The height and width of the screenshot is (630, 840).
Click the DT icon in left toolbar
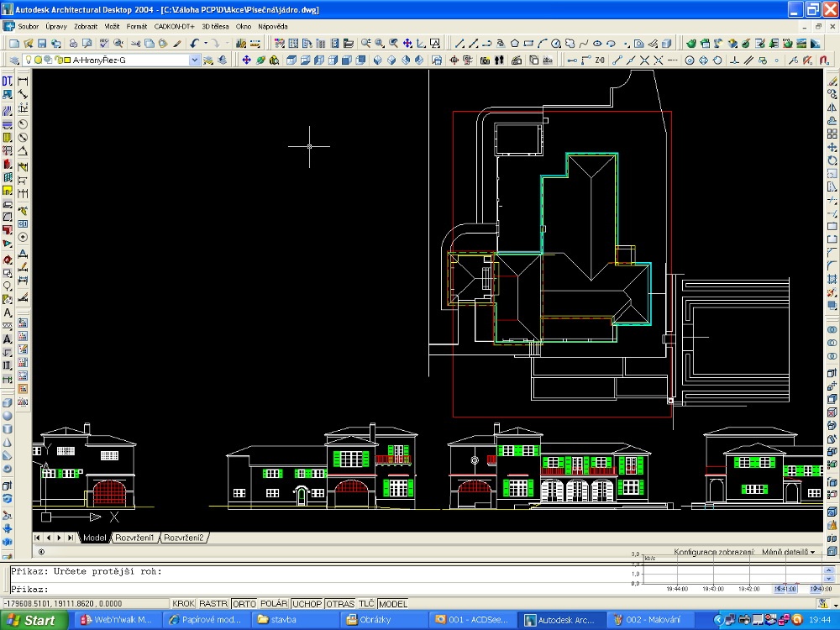click(8, 81)
